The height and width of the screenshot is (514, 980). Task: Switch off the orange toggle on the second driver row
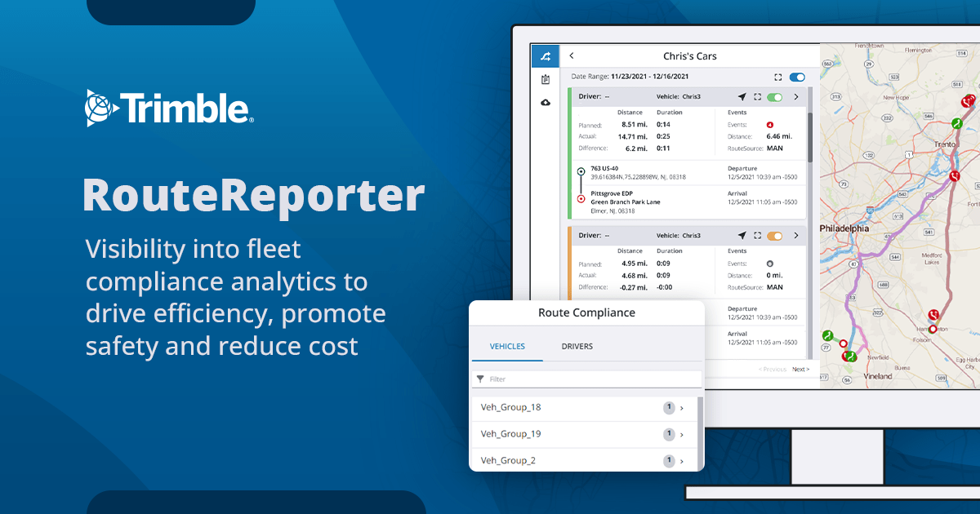tap(773, 235)
